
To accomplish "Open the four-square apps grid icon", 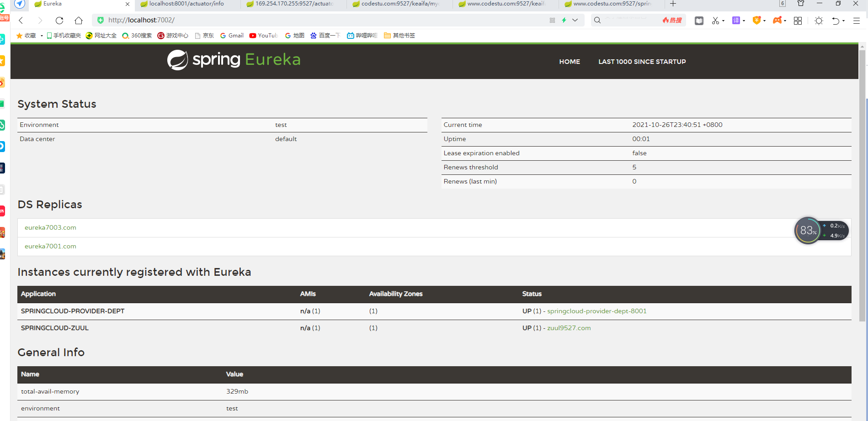I will [x=798, y=21].
